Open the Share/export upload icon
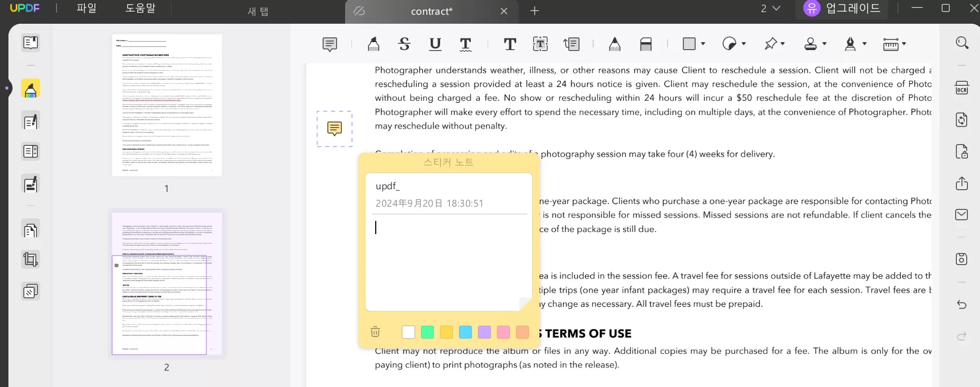This screenshot has height=387, width=980. click(x=962, y=183)
